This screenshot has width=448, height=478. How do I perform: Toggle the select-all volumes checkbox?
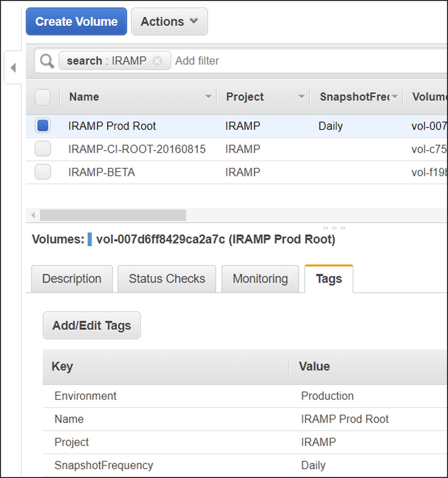tap(42, 97)
